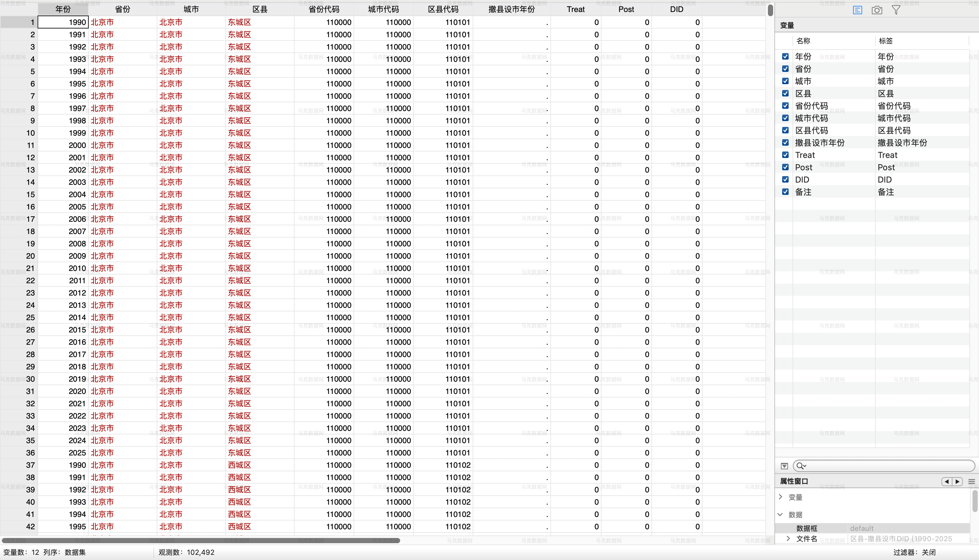Image resolution: width=979 pixels, height=560 pixels.
Task: Click the 1990 cell in row 1
Action: point(63,22)
